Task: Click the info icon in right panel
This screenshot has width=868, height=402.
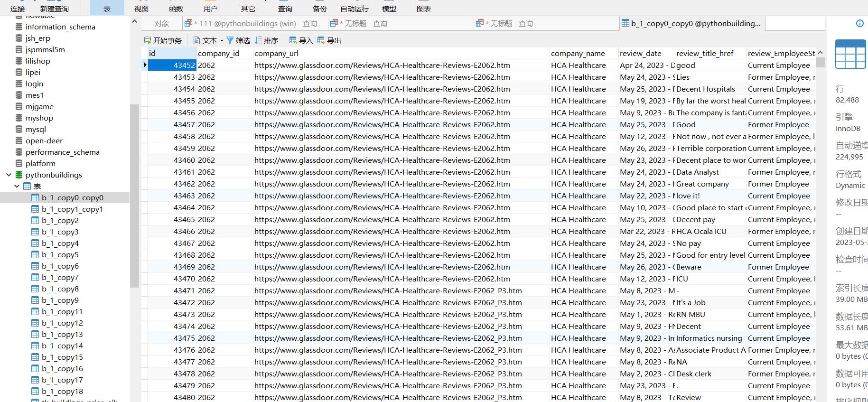Action: point(859,23)
